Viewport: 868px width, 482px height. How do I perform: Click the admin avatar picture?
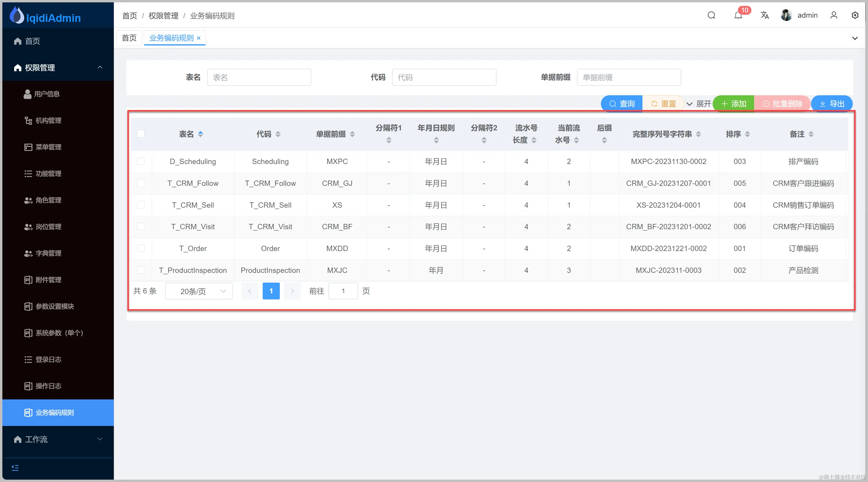coord(786,15)
